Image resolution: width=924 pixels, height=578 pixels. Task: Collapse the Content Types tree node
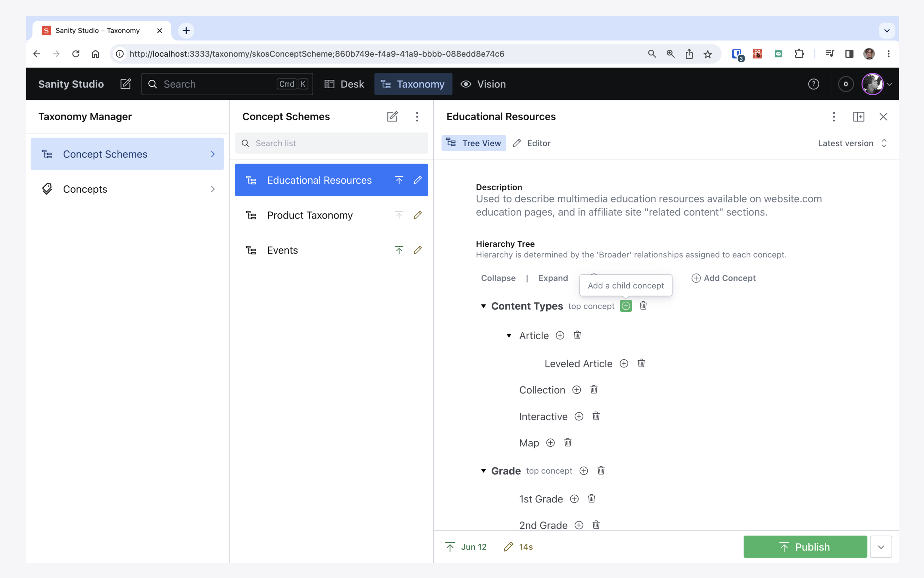pyautogui.click(x=483, y=306)
